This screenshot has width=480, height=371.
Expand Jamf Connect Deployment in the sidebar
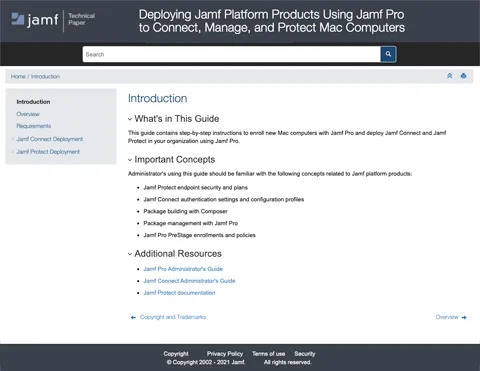point(13,139)
